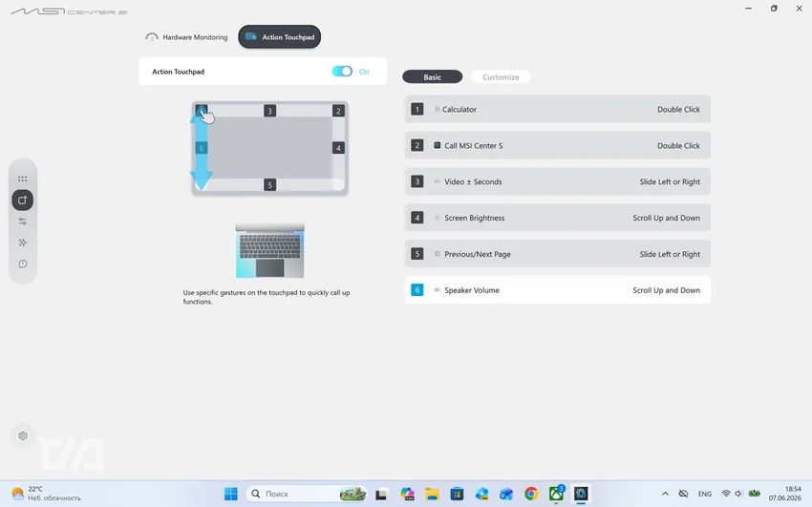Open the sparkle AI icon in sidebar
This screenshot has width=812, height=507.
pos(22,243)
